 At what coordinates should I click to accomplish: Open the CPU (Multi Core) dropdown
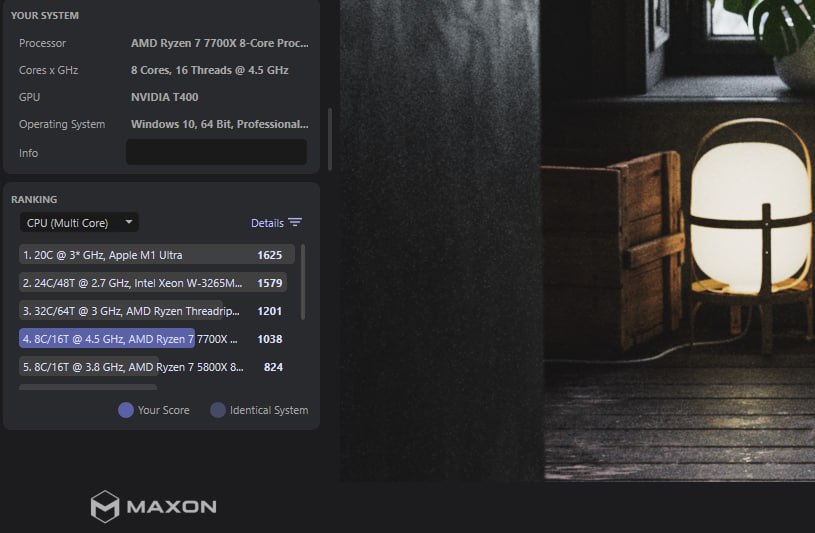[x=79, y=223]
